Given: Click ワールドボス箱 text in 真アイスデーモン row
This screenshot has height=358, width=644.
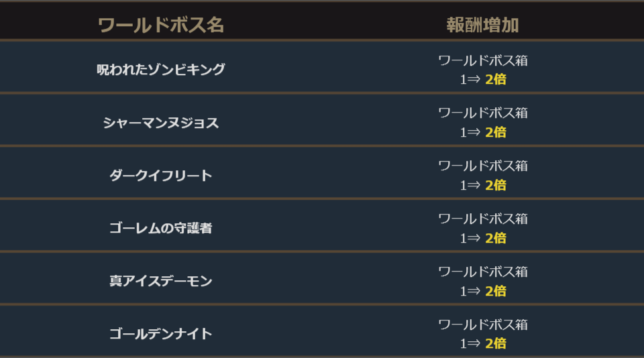Looking at the screenshot, I should [483, 272].
